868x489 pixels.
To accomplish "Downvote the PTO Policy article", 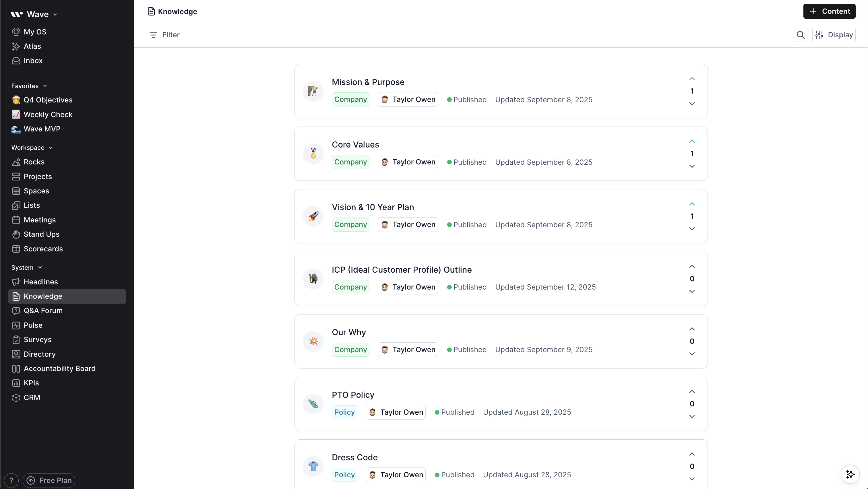I will tap(692, 416).
